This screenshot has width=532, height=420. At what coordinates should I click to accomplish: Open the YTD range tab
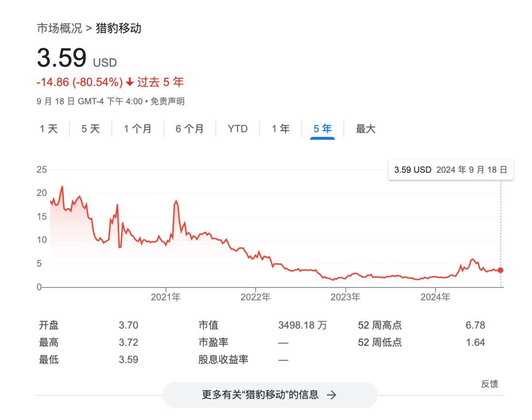click(237, 129)
